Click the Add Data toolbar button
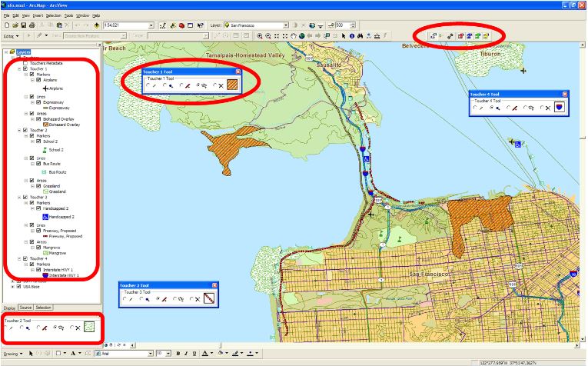 click(x=96, y=25)
